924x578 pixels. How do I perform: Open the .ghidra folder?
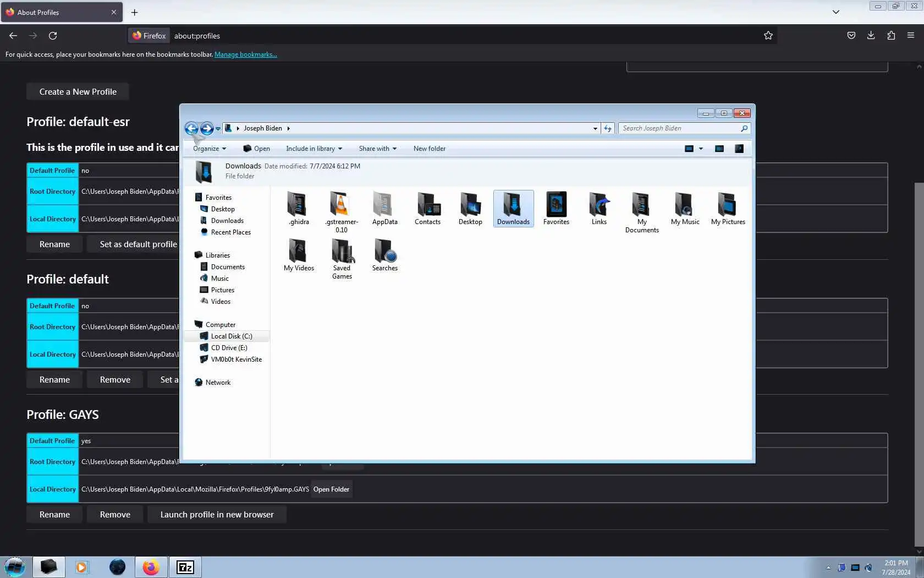coord(299,209)
